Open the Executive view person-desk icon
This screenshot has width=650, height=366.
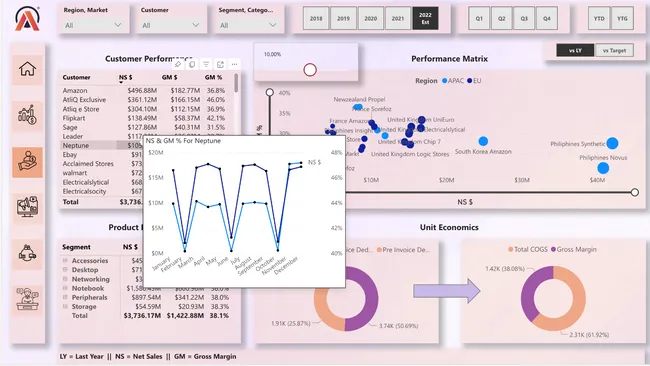pos(27,299)
